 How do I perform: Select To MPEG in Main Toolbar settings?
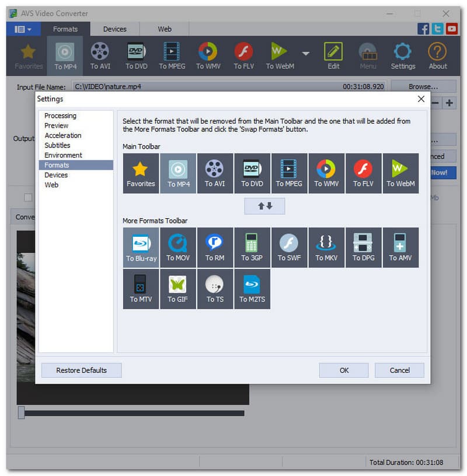tap(290, 173)
